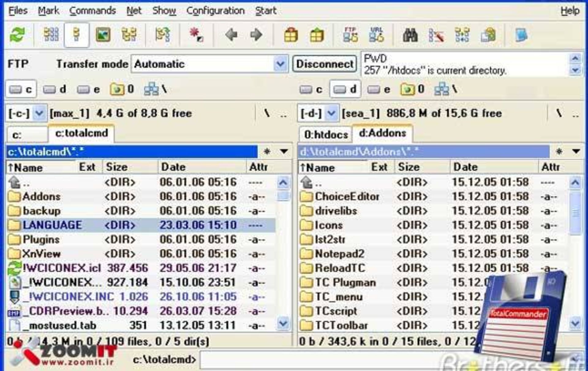Click the Back arrow toolbar icon
Image resolution: width=588 pixels, height=371 pixels.
click(231, 35)
